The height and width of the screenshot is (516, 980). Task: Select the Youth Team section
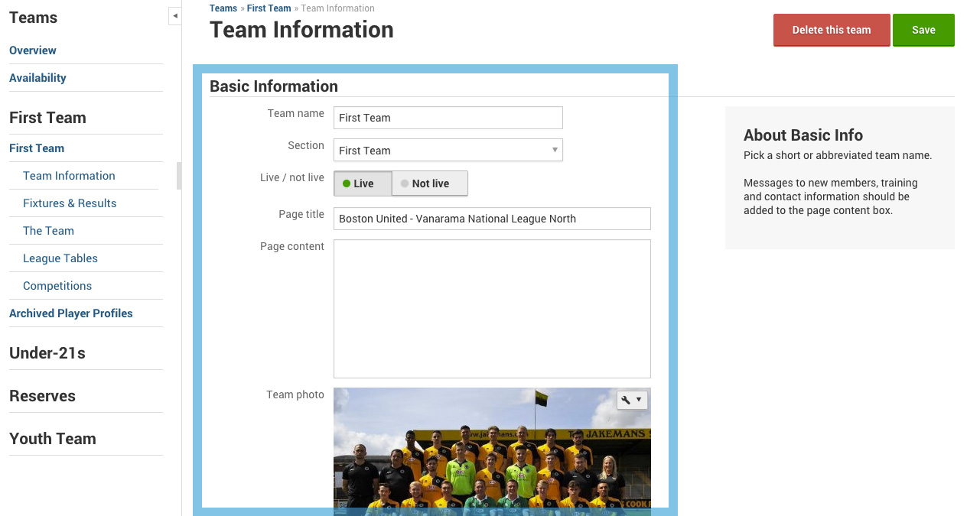52,438
